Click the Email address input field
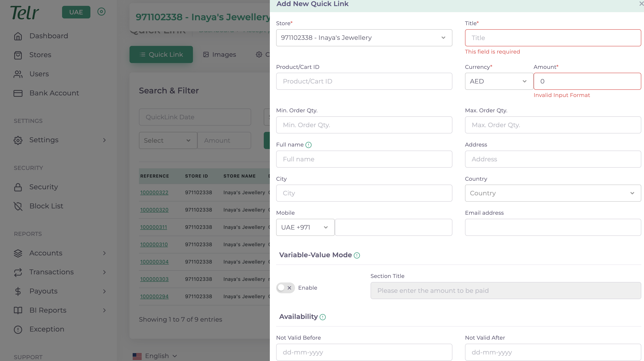 (x=553, y=227)
